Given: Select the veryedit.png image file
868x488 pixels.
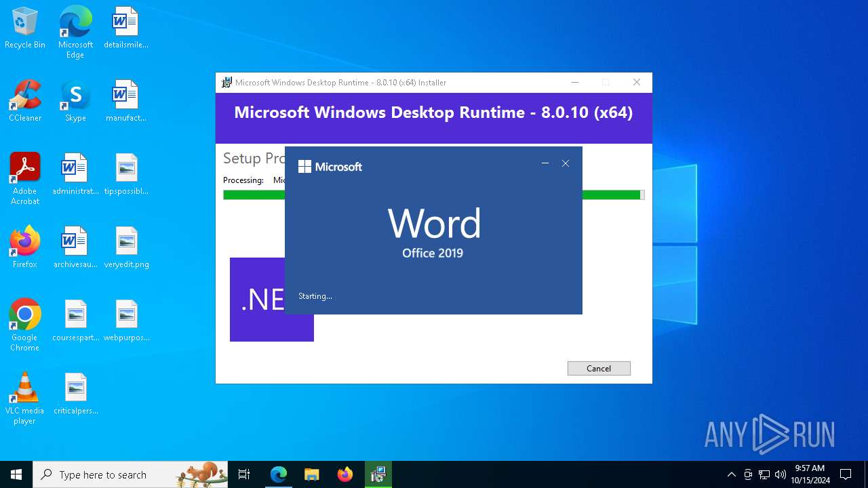Looking at the screenshot, I should click(x=125, y=248).
